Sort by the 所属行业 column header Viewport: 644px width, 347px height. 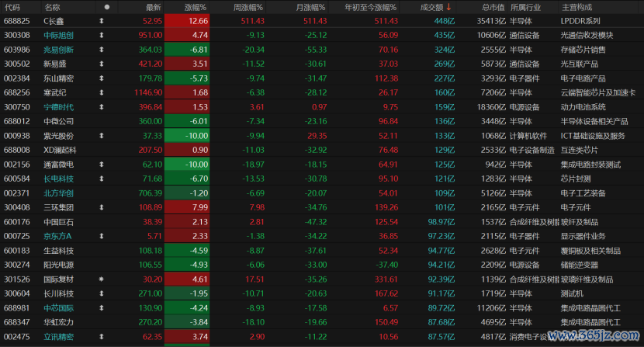(525, 8)
